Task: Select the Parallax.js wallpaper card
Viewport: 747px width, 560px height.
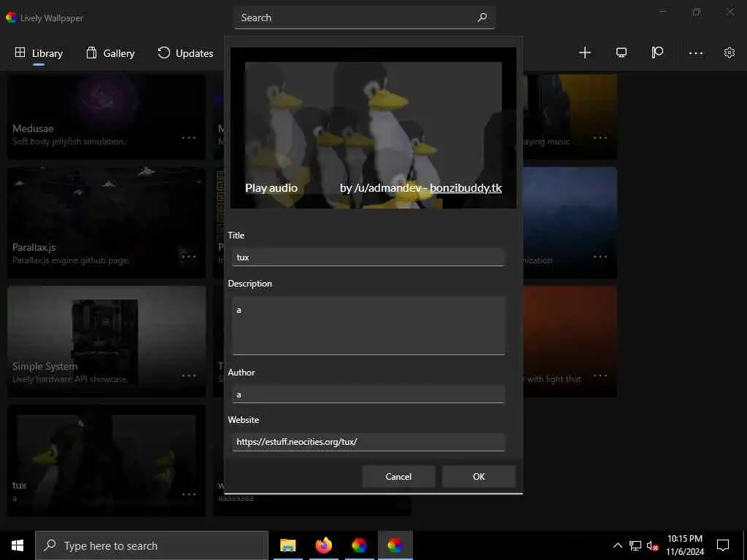Action: tap(107, 222)
